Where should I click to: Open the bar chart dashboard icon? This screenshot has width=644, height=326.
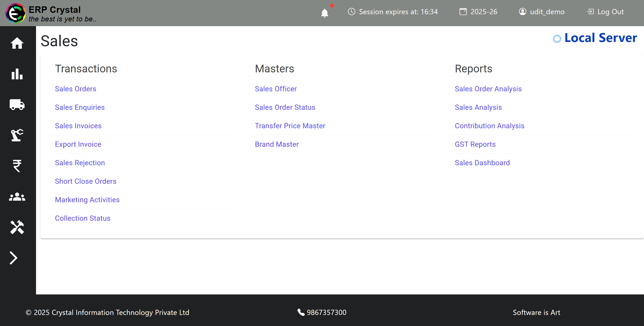(x=17, y=74)
